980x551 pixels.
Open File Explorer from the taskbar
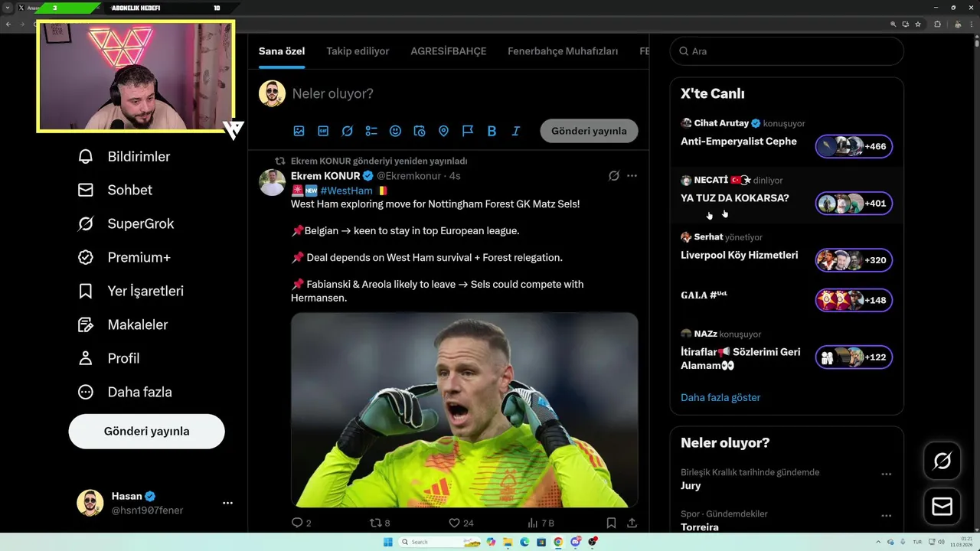[508, 542]
